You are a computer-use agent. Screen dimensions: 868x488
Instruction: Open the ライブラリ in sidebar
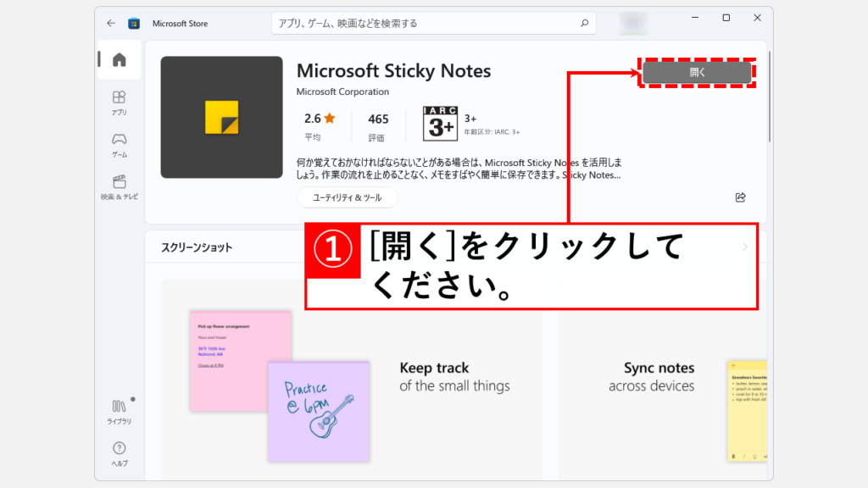click(120, 412)
